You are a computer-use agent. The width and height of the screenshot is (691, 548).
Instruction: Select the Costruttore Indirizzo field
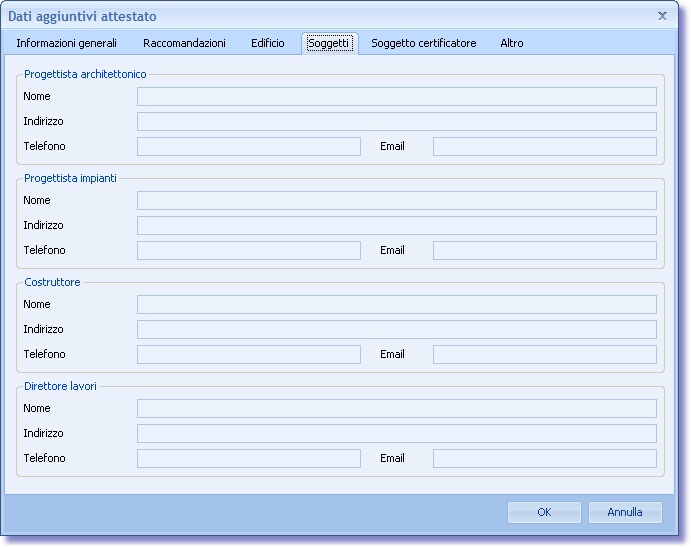pyautogui.click(x=397, y=330)
